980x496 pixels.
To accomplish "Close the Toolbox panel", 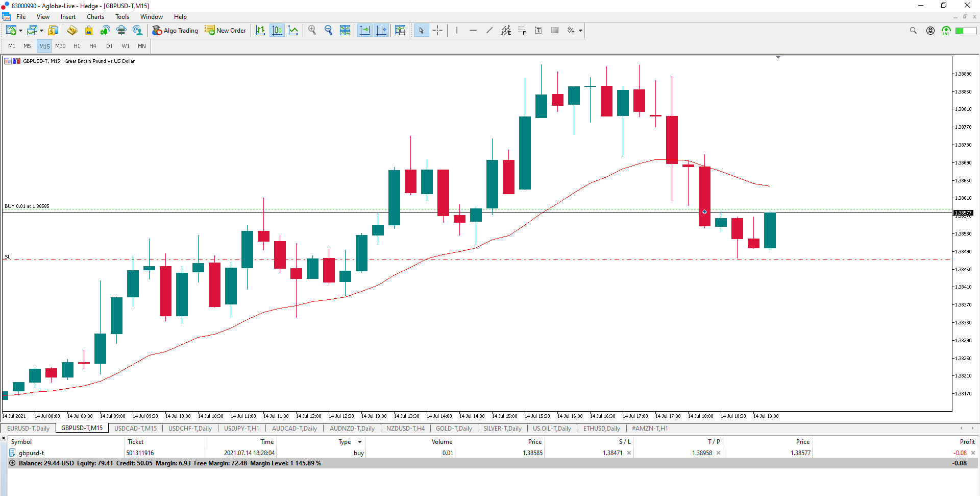I will coord(4,438).
